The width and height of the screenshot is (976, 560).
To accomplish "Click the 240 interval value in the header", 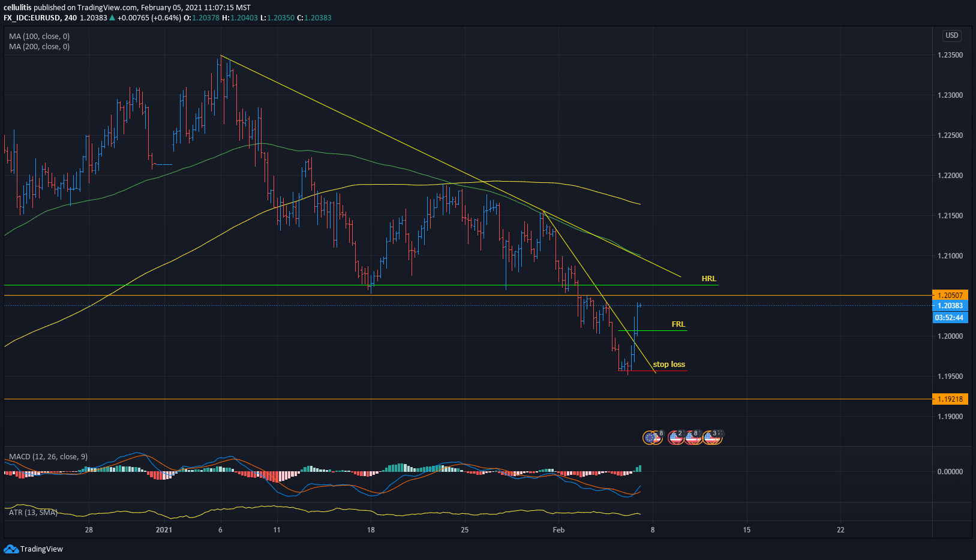I will click(70, 18).
